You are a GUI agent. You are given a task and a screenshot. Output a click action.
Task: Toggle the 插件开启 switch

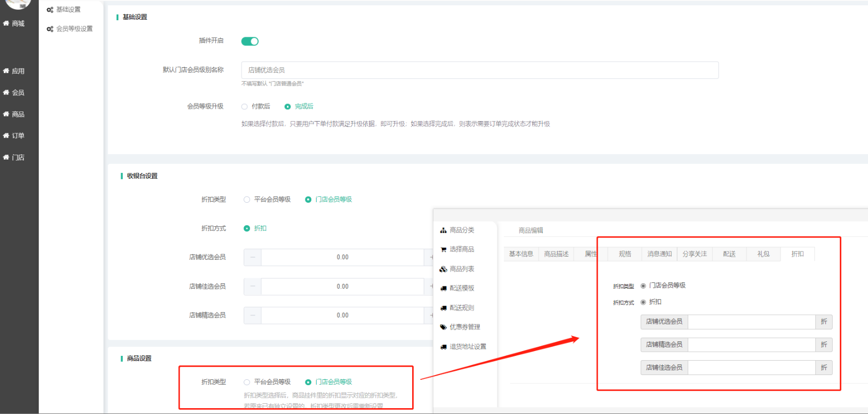pos(250,41)
